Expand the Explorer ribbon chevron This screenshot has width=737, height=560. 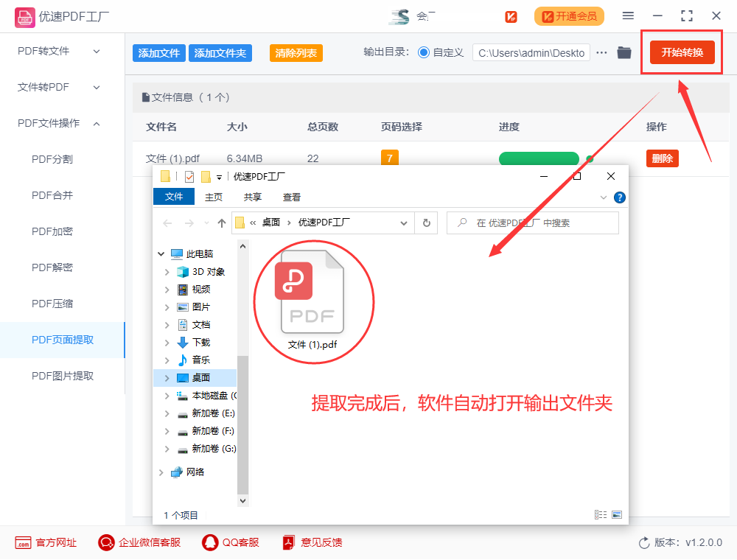604,197
